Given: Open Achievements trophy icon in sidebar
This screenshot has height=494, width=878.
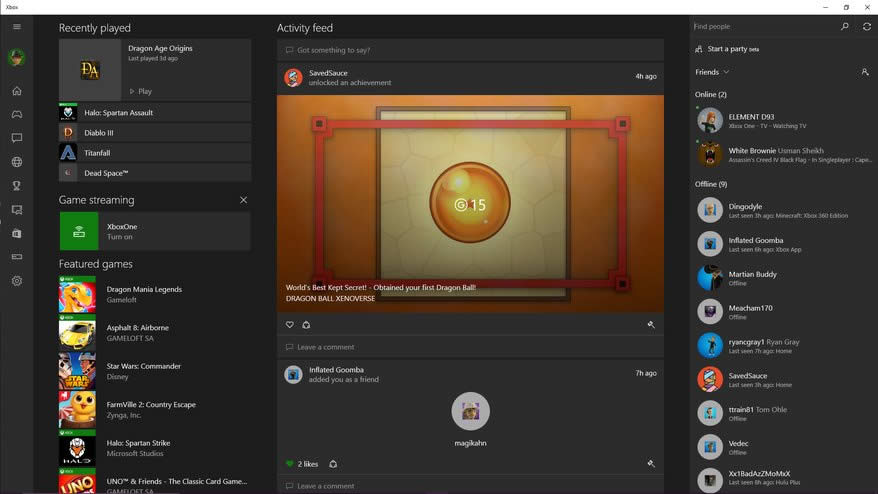Looking at the screenshot, I should tap(16, 186).
